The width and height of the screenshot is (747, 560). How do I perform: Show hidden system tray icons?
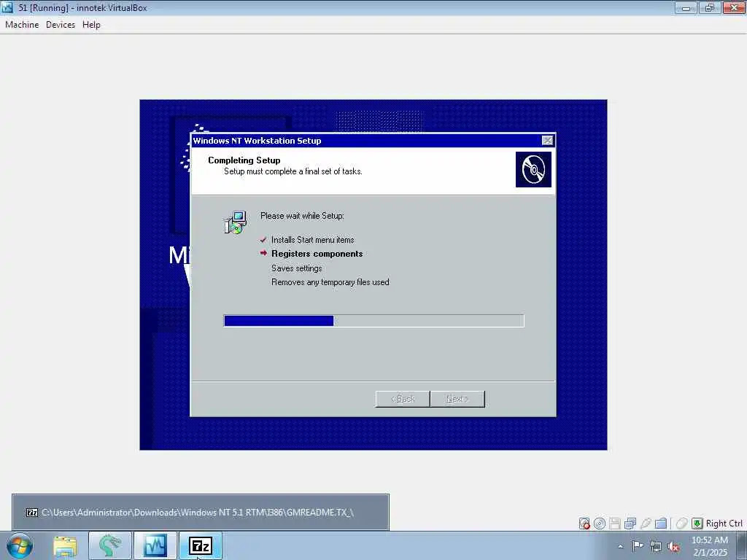[620, 546]
